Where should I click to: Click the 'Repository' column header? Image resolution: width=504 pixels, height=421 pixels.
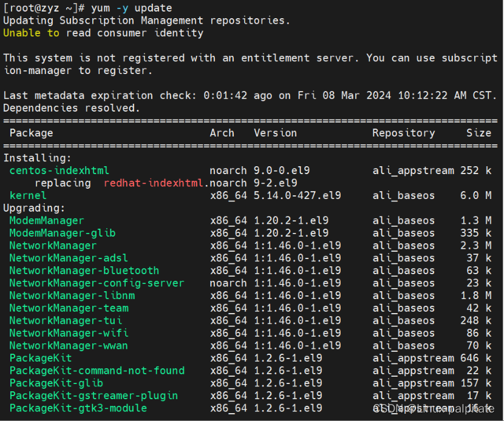pos(404,133)
